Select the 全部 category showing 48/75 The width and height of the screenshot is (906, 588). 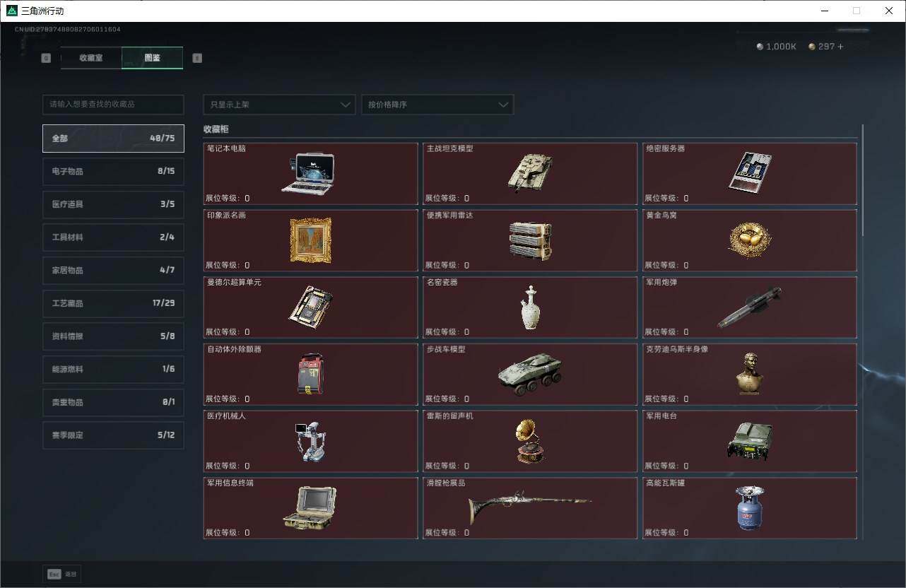tap(113, 139)
